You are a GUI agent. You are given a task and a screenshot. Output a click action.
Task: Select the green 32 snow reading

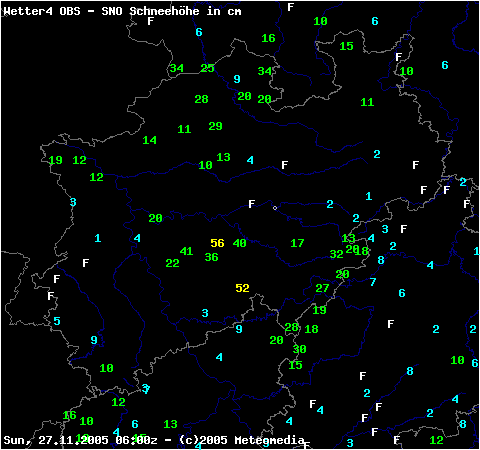[336, 254]
